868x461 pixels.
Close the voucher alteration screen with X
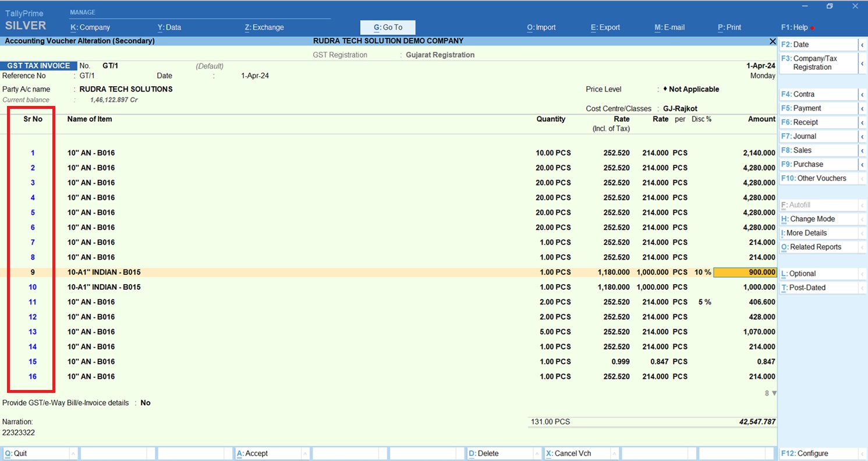tap(773, 41)
